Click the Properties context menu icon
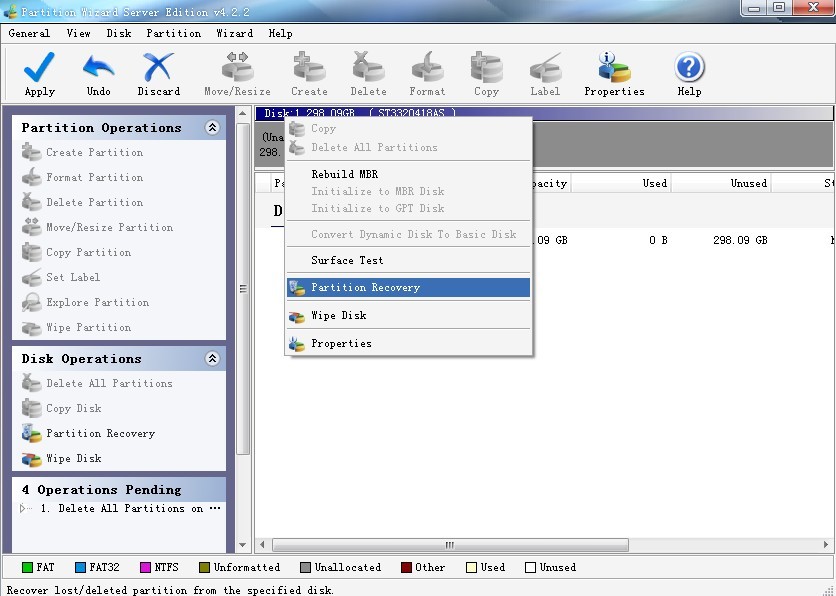This screenshot has width=836, height=596. pos(296,344)
